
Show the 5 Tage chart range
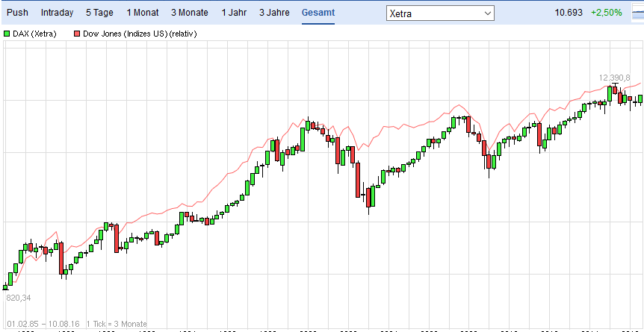coord(99,13)
